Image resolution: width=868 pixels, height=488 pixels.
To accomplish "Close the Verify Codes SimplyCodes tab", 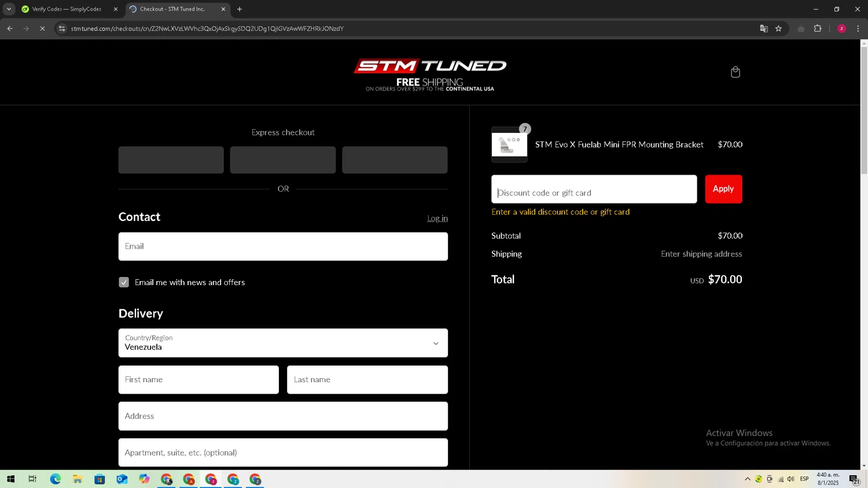I will pos(115,9).
